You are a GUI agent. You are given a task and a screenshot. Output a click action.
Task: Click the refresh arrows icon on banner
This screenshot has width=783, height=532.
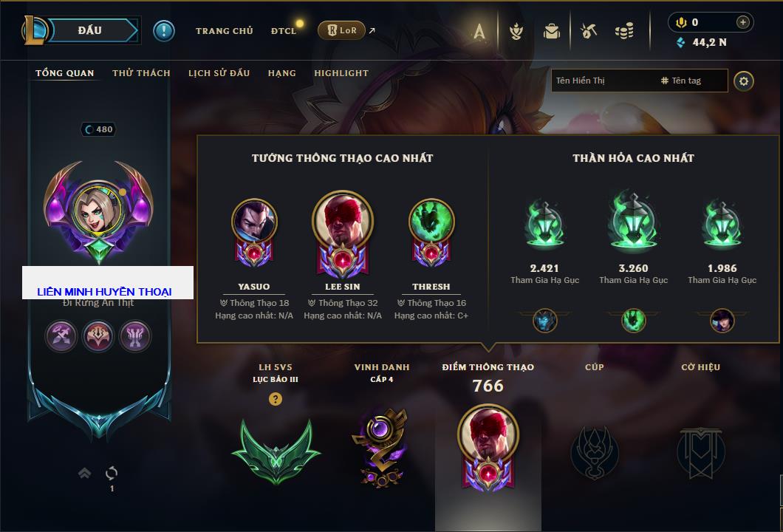[x=112, y=473]
